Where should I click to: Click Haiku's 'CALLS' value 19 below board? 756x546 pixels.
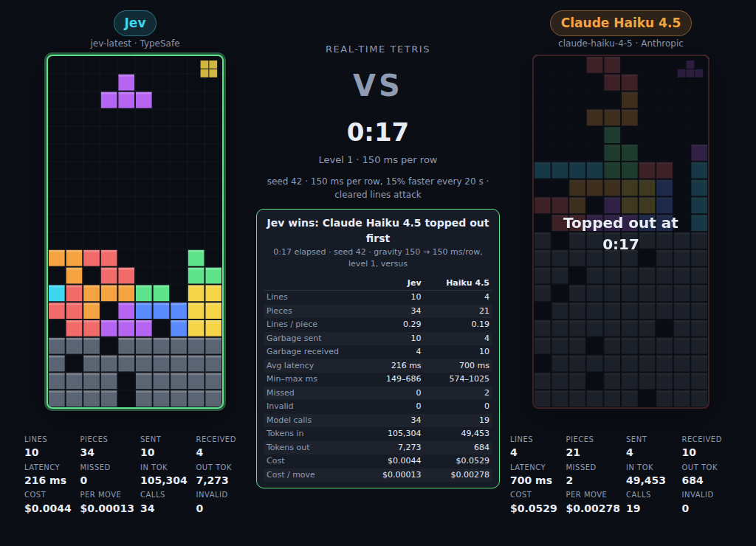633,508
